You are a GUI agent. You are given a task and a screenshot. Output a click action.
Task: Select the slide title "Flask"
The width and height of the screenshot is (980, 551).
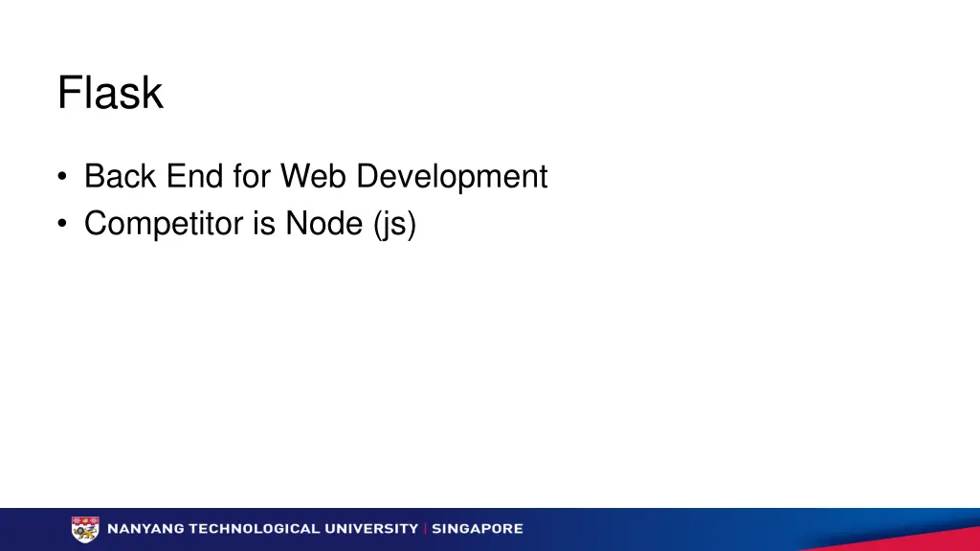tap(111, 93)
